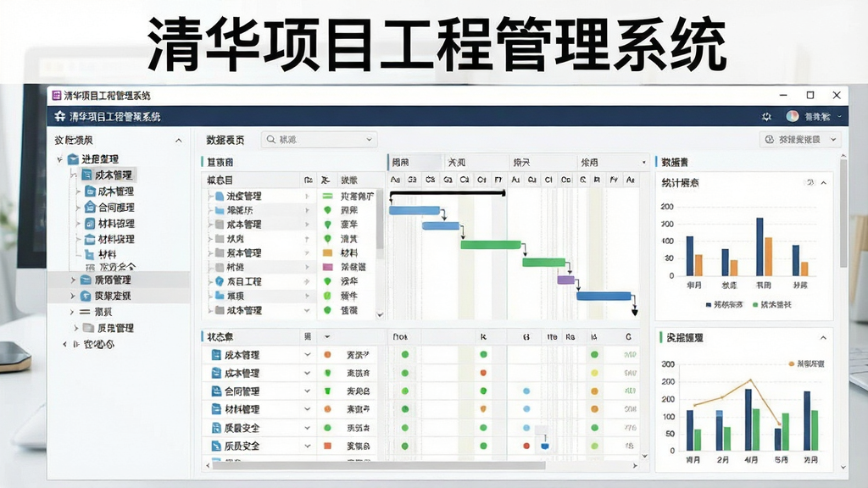Select the black summary bar atop the Gantt chart
This screenshot has height=488, width=868.
448,193
